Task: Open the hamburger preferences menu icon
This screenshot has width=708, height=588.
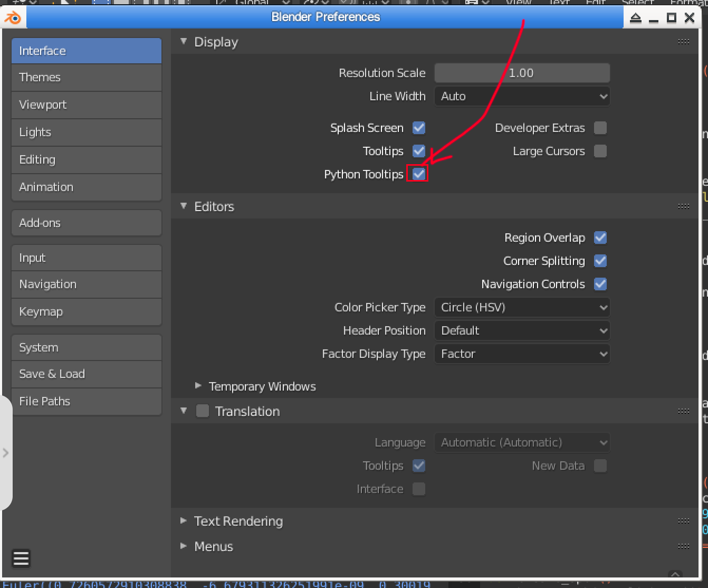Action: [x=21, y=558]
